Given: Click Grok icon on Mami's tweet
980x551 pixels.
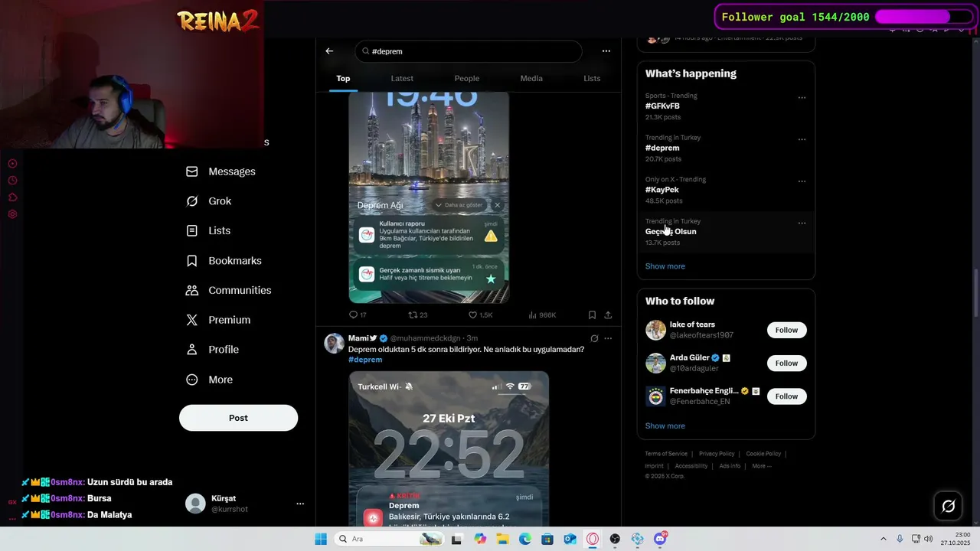Looking at the screenshot, I should 594,338.
